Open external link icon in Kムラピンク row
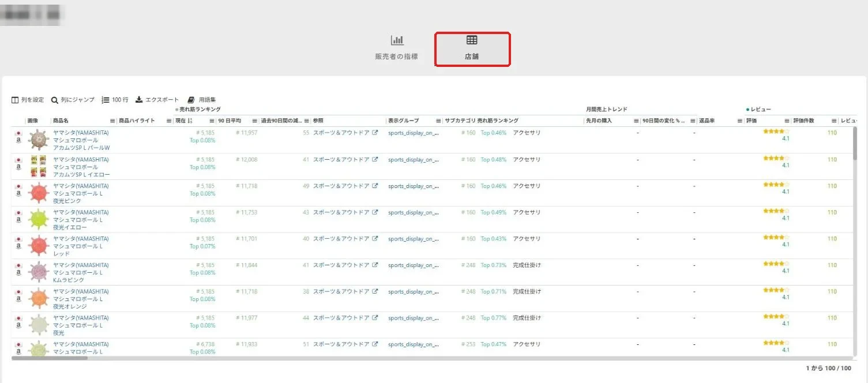Viewport: 868px width, 383px height. (x=375, y=265)
